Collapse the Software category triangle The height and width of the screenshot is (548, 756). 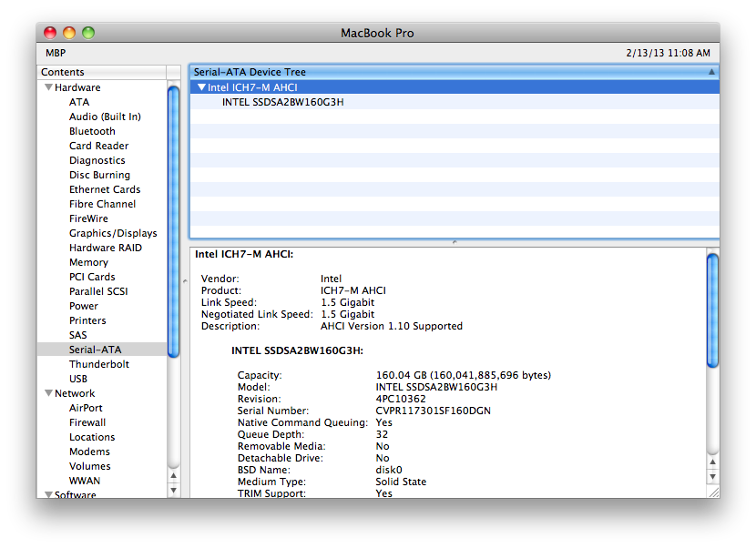(x=48, y=494)
